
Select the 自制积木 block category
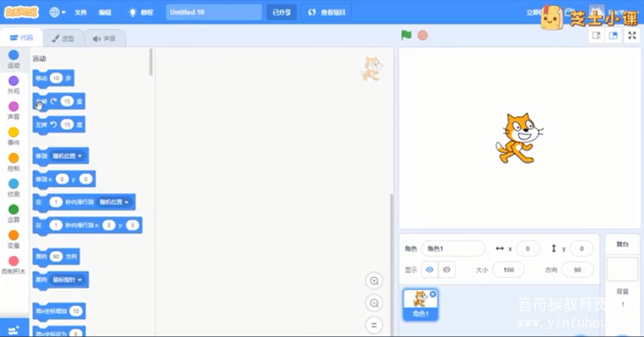[14, 265]
